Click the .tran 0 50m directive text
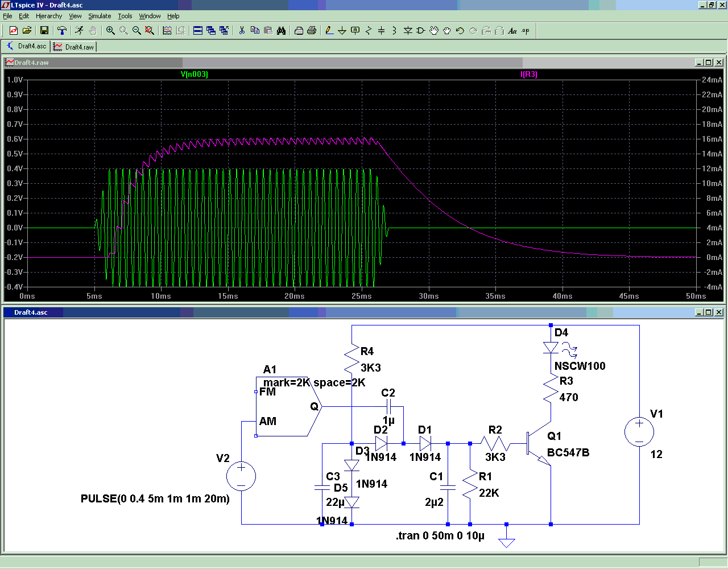The width and height of the screenshot is (728, 569). click(440, 536)
